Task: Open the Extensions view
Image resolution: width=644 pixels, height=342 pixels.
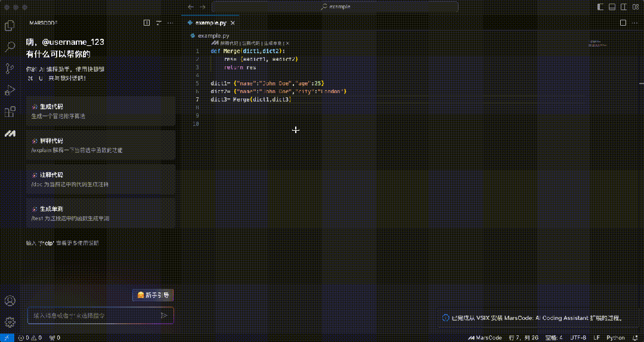Action: tap(10, 112)
